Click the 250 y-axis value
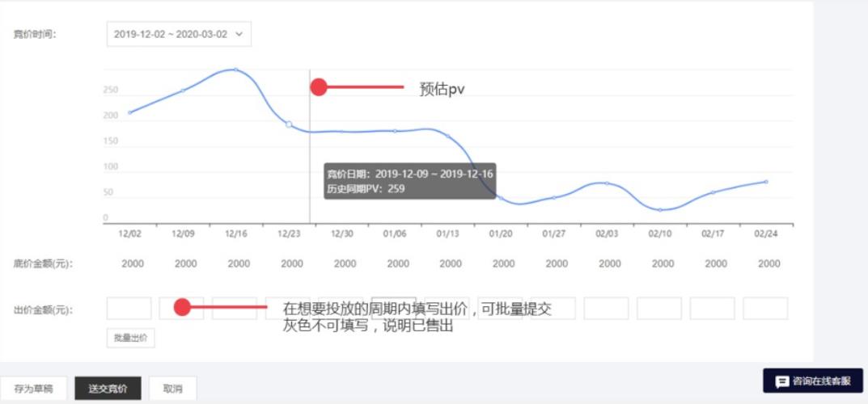Screen dimensions: 868x404 (x=111, y=90)
